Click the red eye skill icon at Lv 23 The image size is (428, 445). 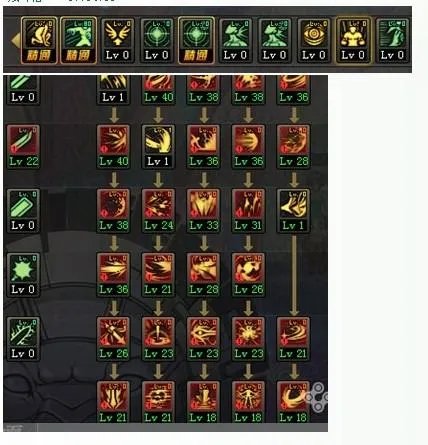(x=203, y=339)
